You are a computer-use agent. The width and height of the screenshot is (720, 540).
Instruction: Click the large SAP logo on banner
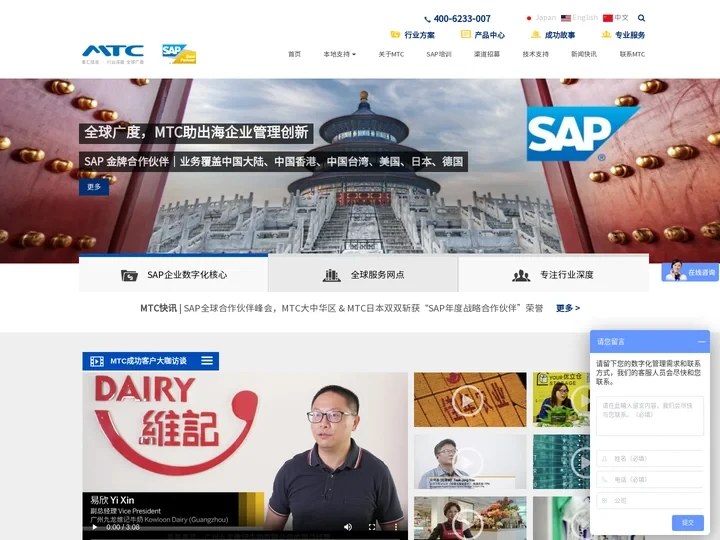tap(583, 134)
